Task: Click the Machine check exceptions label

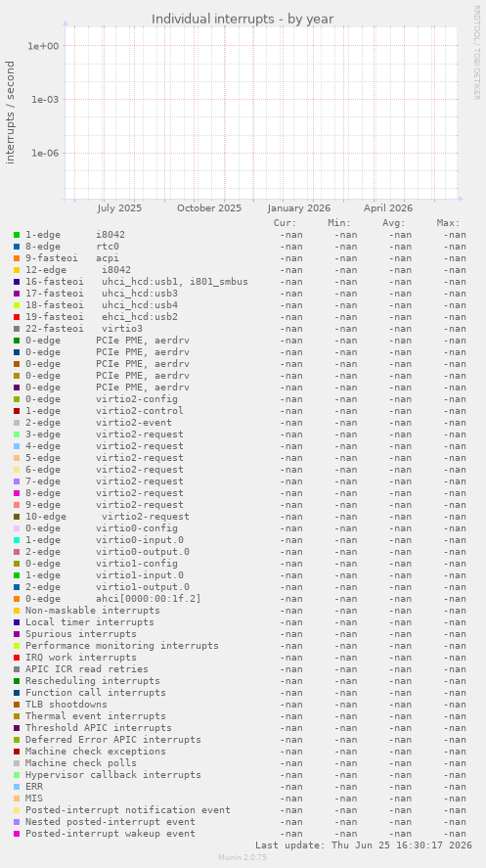Action: point(96,752)
